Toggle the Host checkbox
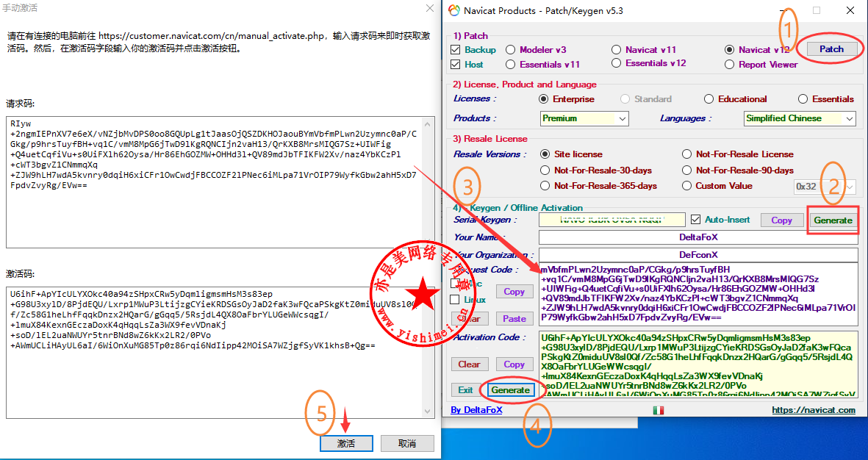 point(456,65)
